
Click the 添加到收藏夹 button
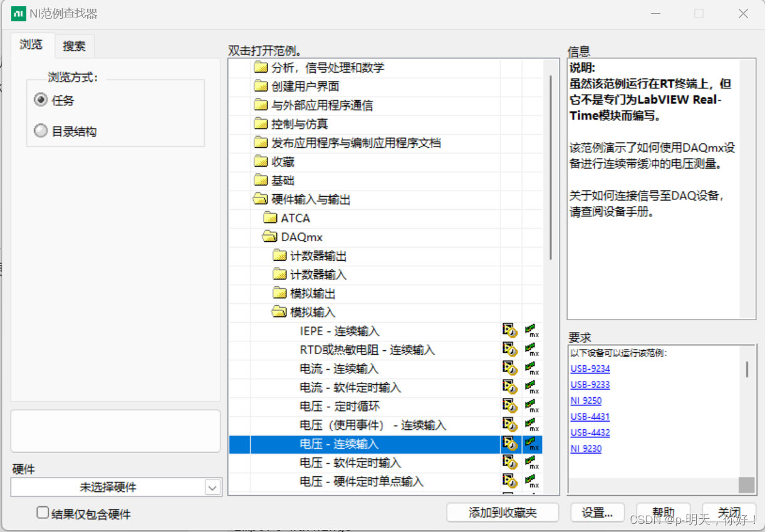502,512
